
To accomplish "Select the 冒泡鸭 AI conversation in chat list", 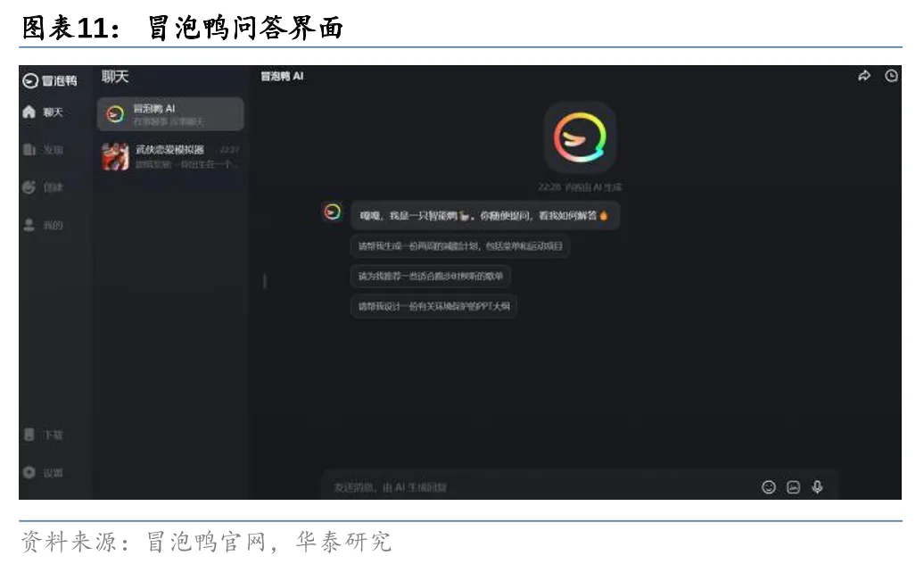I will [170, 113].
